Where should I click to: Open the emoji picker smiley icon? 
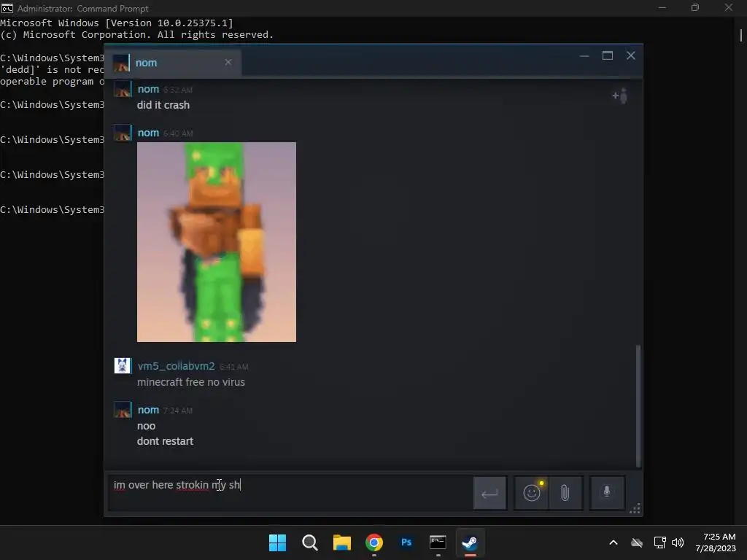click(x=532, y=492)
